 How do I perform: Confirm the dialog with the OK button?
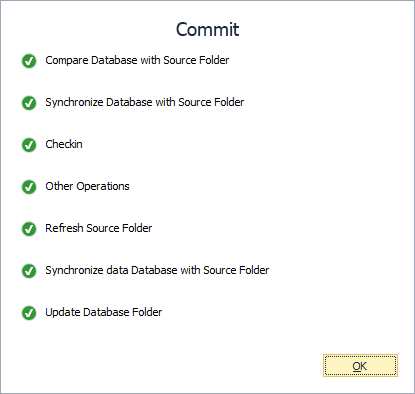360,366
